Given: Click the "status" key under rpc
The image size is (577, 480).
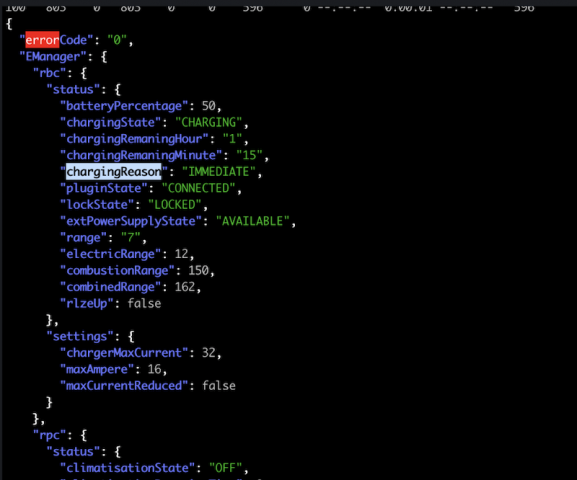Looking at the screenshot, I should point(73,452).
